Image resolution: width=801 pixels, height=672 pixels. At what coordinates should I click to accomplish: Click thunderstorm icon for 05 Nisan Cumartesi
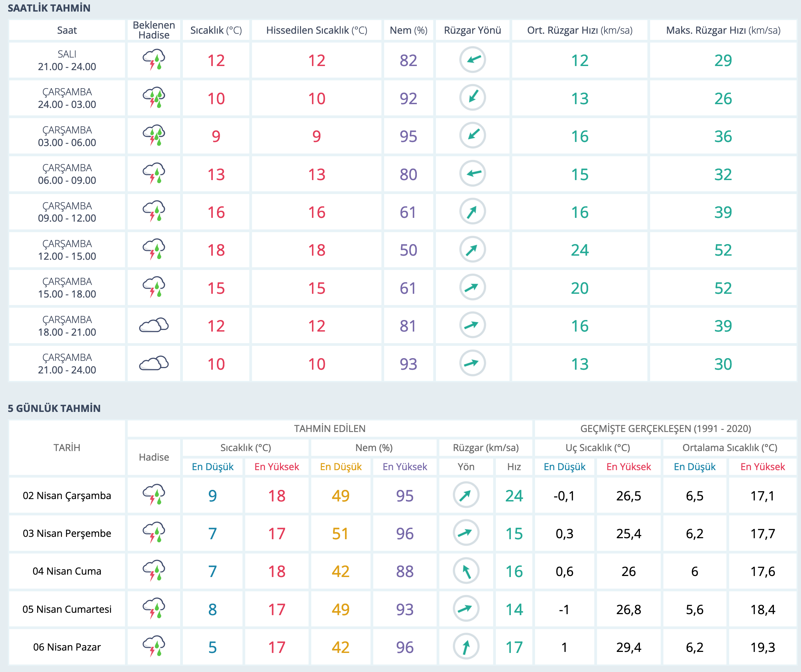tap(154, 609)
